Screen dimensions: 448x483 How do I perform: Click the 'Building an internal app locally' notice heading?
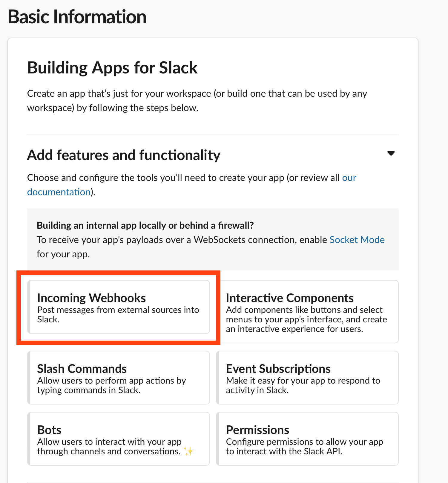[x=145, y=225]
